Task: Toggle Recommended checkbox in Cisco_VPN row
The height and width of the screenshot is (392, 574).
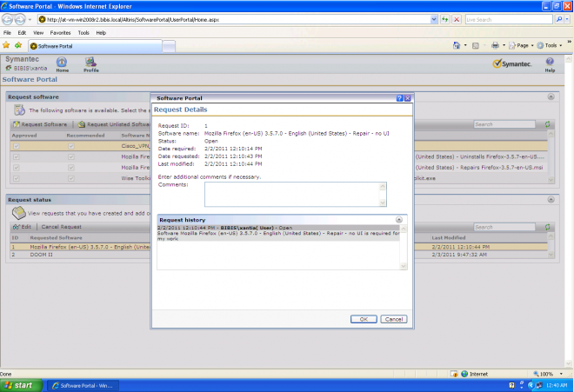Action: click(71, 146)
